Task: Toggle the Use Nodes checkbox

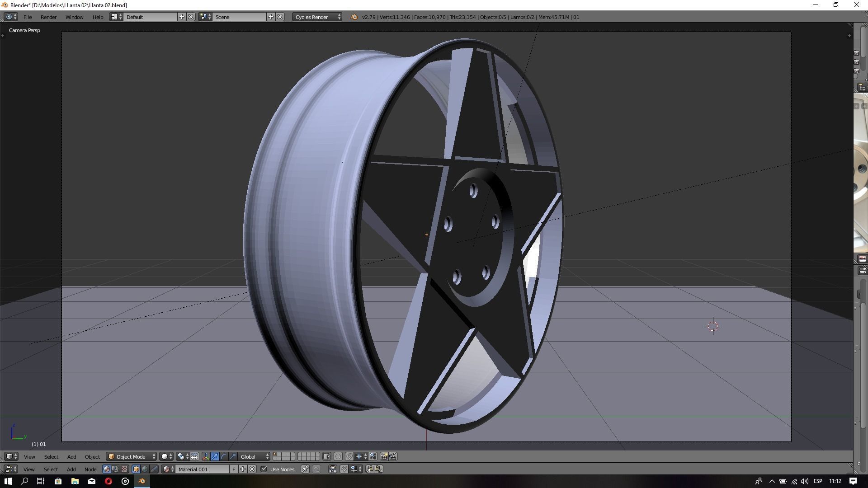Action: coord(264,469)
